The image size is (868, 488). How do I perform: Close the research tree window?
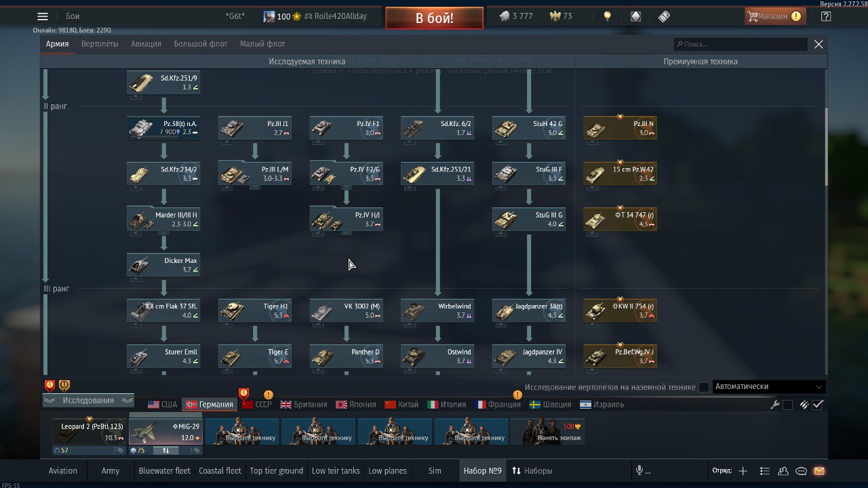818,44
